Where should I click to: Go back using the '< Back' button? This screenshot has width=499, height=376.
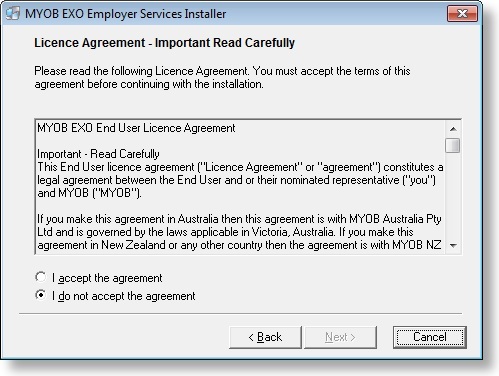pos(265,337)
